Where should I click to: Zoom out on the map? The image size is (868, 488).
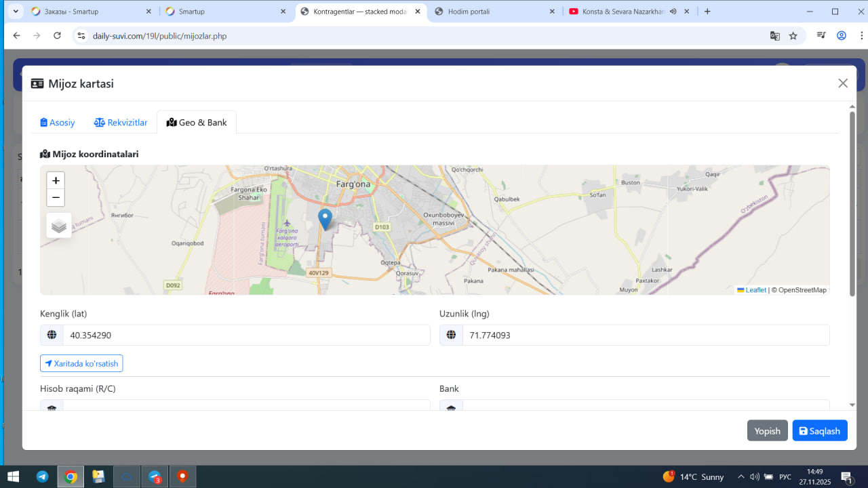tap(56, 198)
